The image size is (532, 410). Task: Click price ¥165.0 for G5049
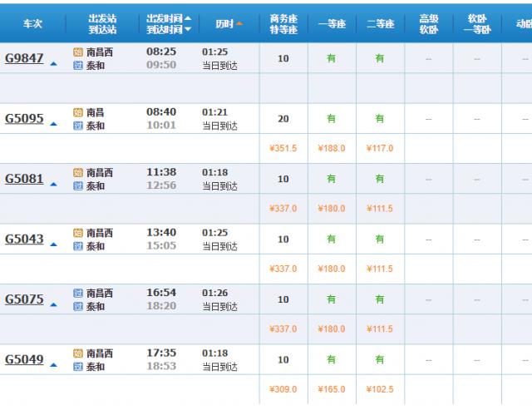tap(332, 389)
